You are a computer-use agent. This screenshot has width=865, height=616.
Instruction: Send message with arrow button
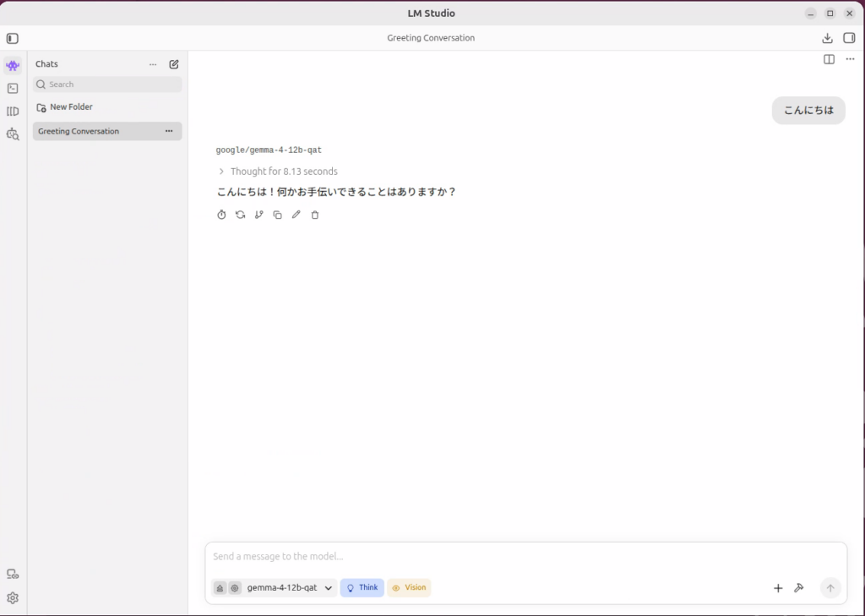[830, 588]
